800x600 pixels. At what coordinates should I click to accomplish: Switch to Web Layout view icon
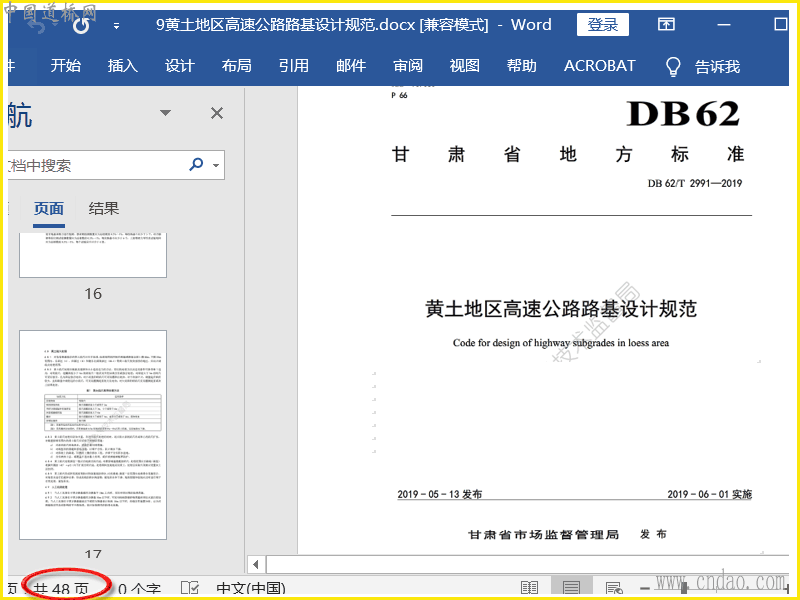614,588
